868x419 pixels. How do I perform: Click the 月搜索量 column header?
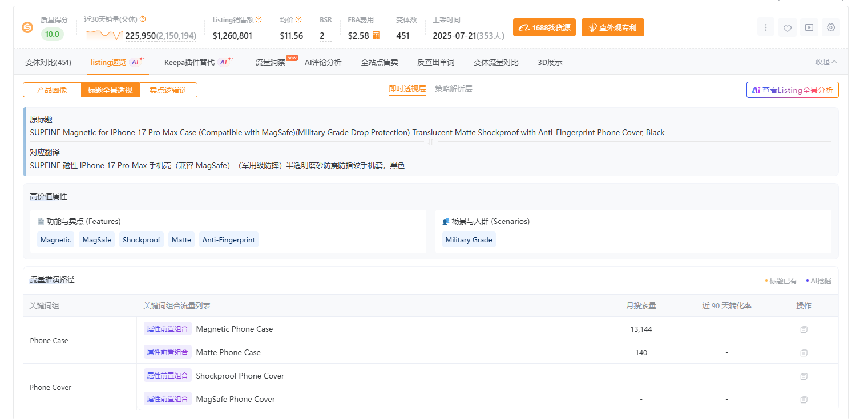point(641,306)
